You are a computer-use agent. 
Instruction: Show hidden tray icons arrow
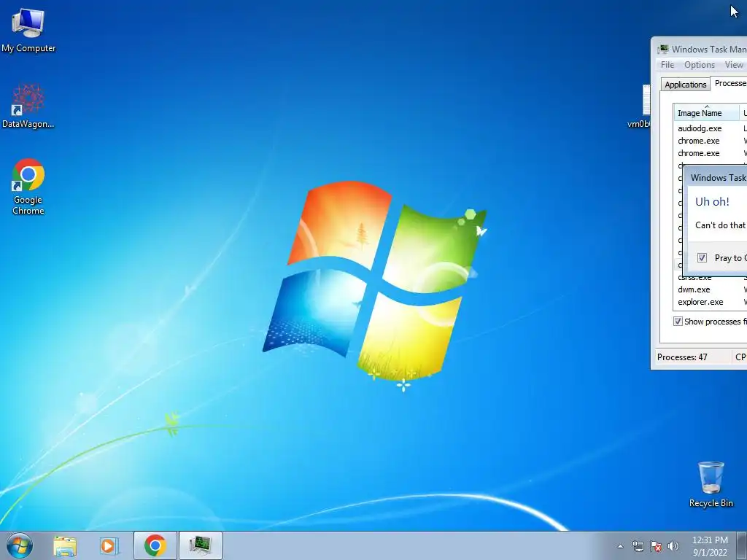(620, 546)
